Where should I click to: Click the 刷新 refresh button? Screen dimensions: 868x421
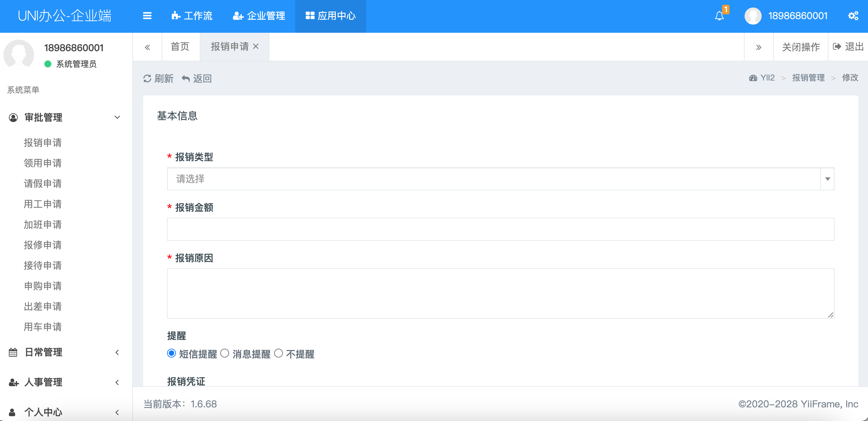coord(159,78)
